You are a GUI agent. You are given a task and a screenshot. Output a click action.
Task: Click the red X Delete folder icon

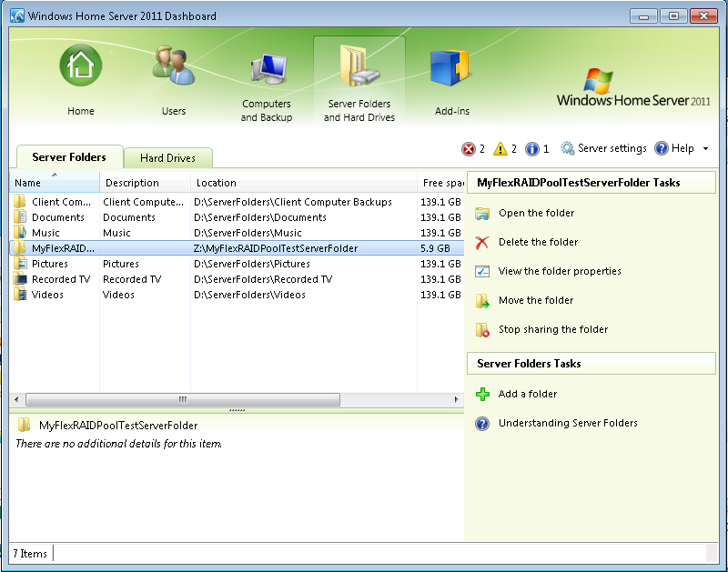pyautogui.click(x=482, y=242)
